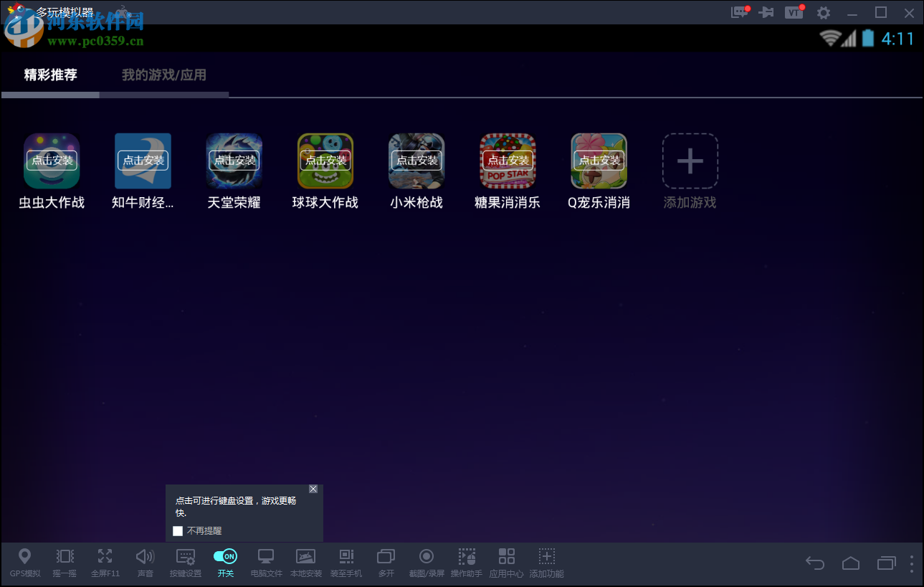Open the 按键设置 keyboard mapping settings
Image resolution: width=924 pixels, height=587 pixels.
(185, 563)
